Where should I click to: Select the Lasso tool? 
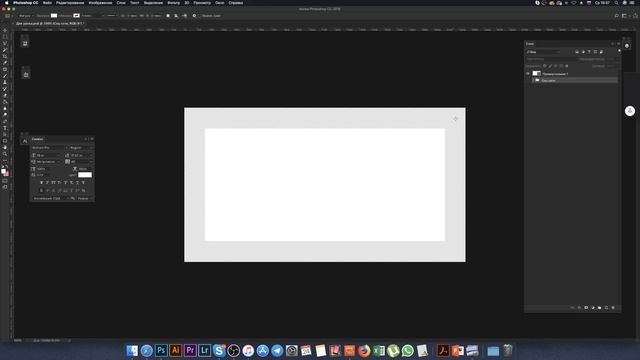(5, 43)
